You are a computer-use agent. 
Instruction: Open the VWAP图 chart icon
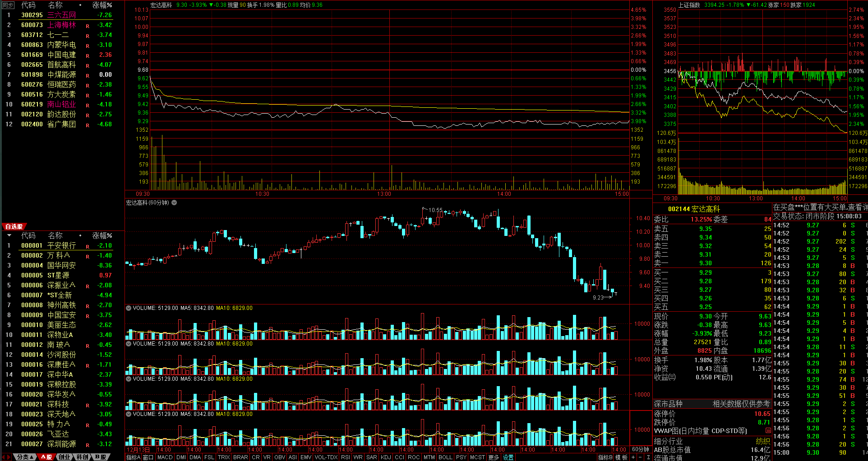(x=768, y=431)
